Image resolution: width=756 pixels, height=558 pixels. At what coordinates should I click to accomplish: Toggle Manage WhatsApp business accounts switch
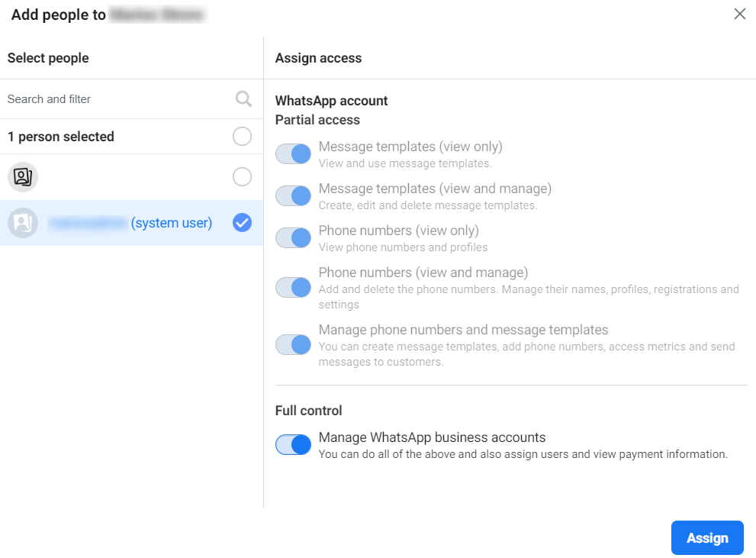293,445
